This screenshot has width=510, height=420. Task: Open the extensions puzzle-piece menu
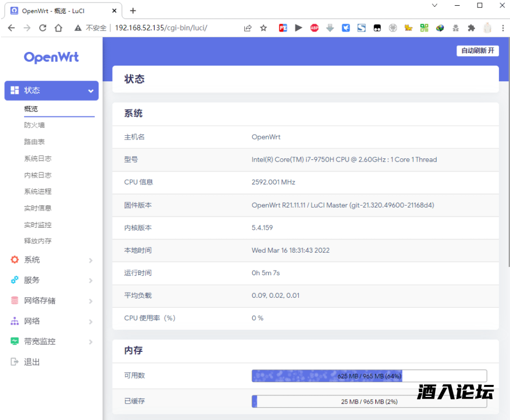pos(471,28)
